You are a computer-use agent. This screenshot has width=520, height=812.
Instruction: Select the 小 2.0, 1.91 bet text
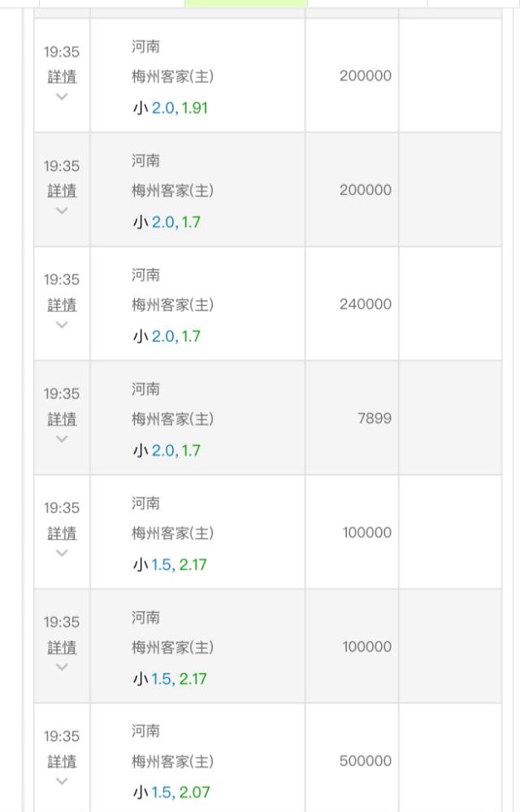point(171,108)
